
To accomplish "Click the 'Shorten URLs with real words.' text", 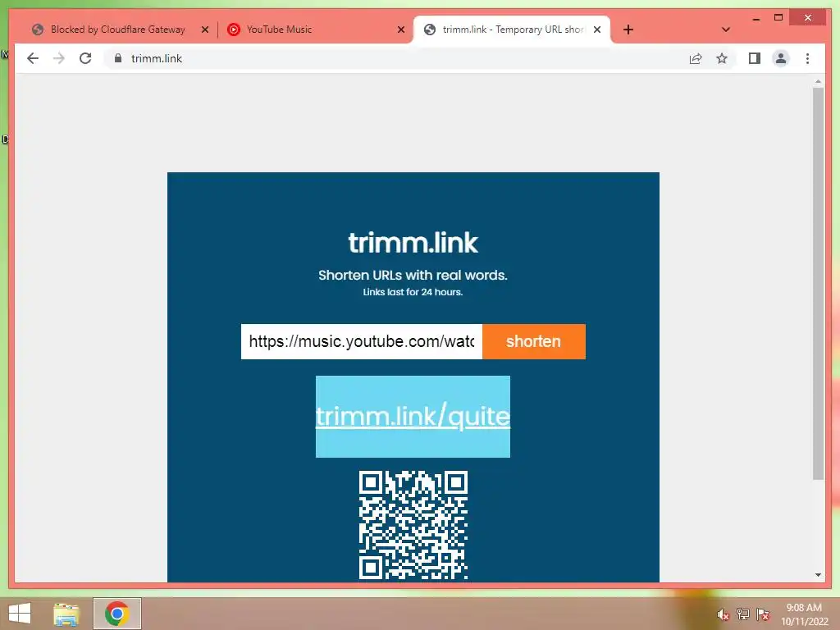I will point(413,275).
